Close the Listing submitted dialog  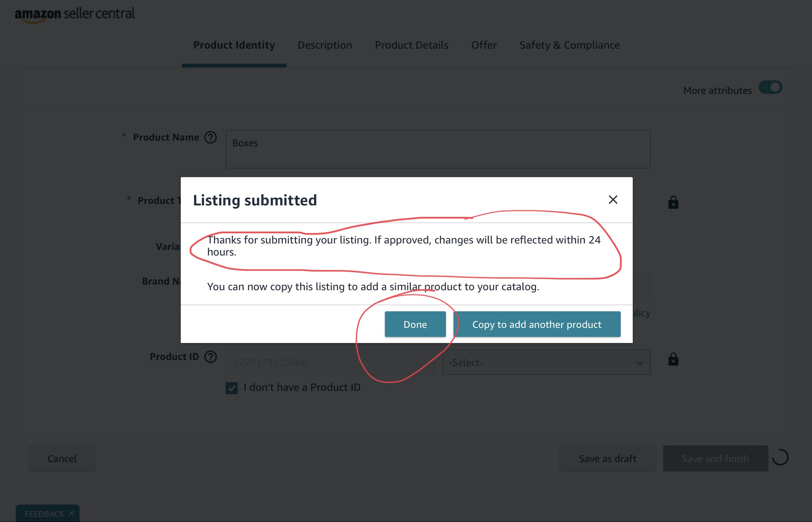coord(613,199)
